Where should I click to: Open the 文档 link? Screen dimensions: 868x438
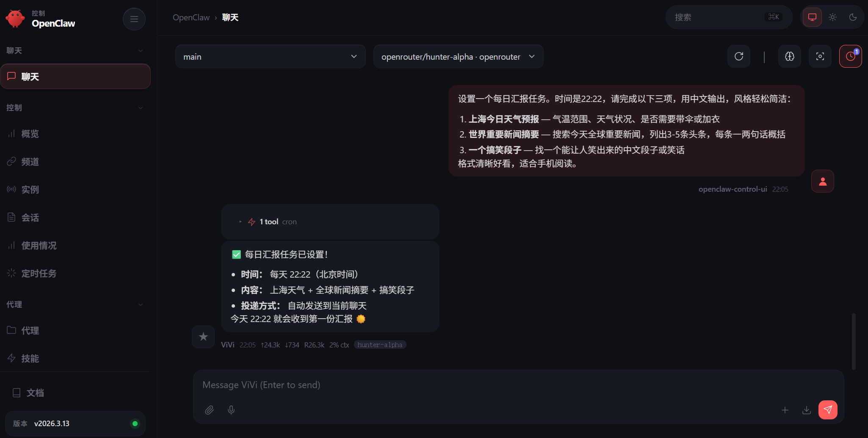point(35,393)
